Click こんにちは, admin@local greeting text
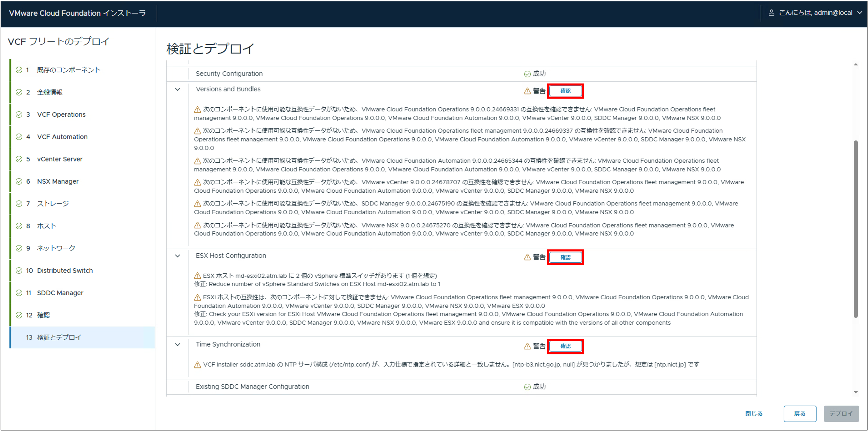Image resolution: width=868 pixels, height=431 pixels. (x=815, y=13)
